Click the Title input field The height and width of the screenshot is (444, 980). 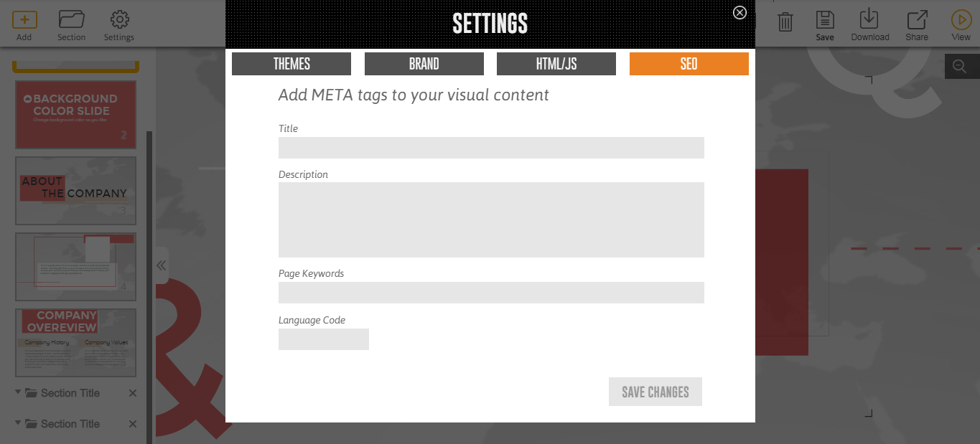[491, 148]
